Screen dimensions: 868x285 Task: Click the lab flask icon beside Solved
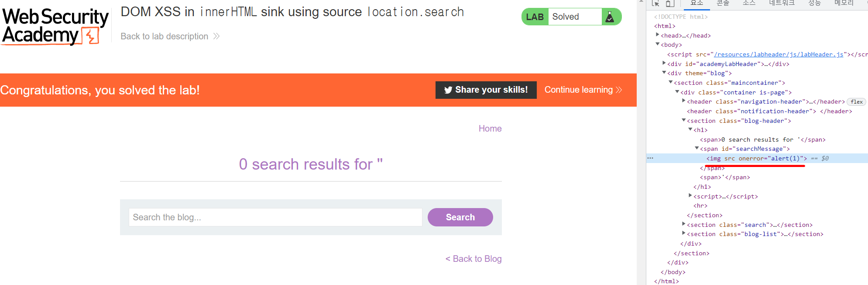click(610, 17)
